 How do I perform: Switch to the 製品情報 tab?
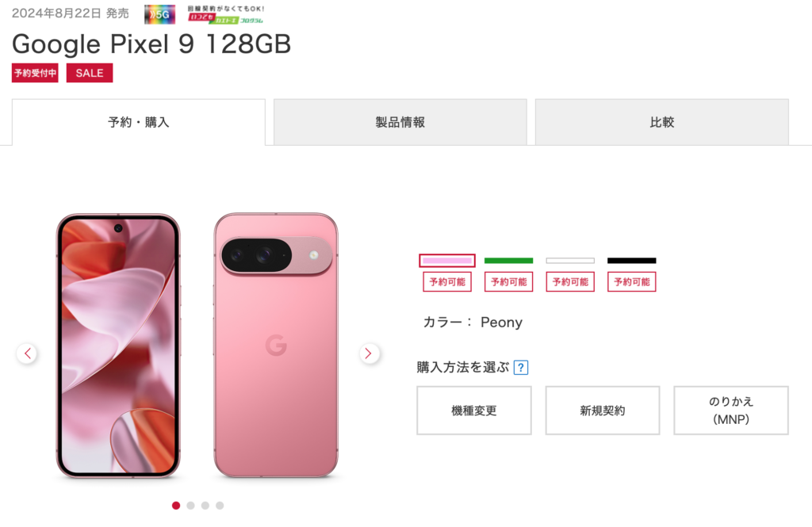400,122
